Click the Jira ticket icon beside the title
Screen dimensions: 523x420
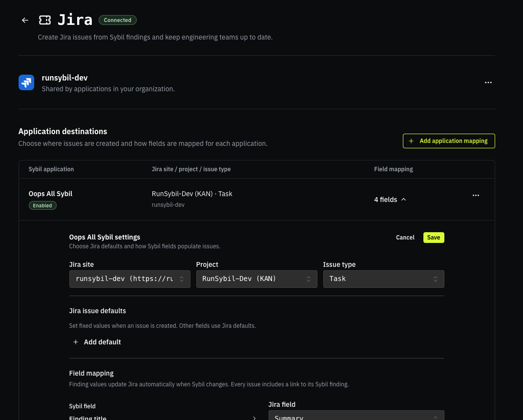tap(45, 20)
